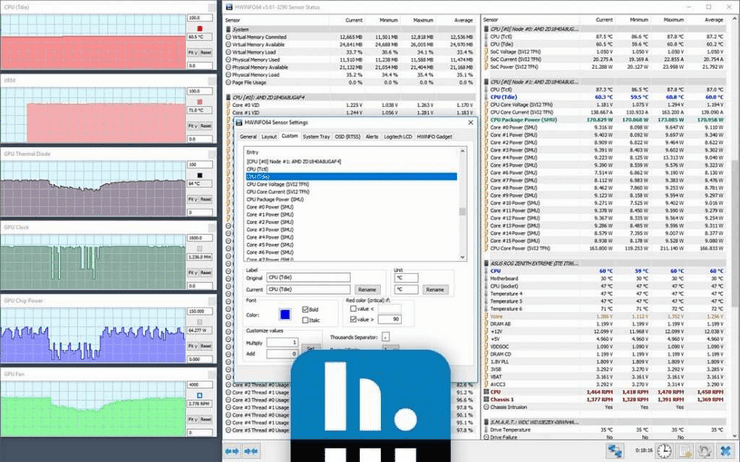Click 'Physical Memory Used' sensor row

click(x=350, y=60)
